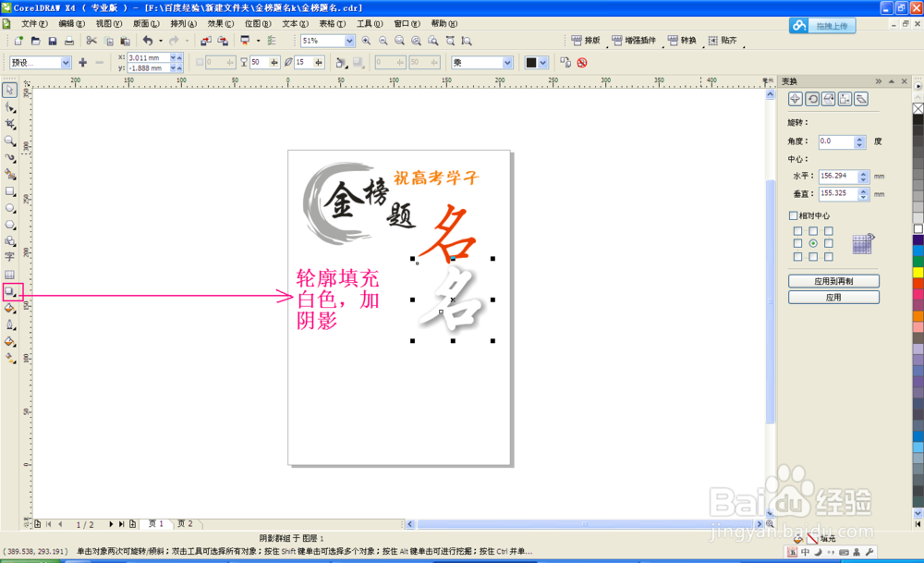
Task: Click the angle value stepper arrows
Action: [x=859, y=141]
